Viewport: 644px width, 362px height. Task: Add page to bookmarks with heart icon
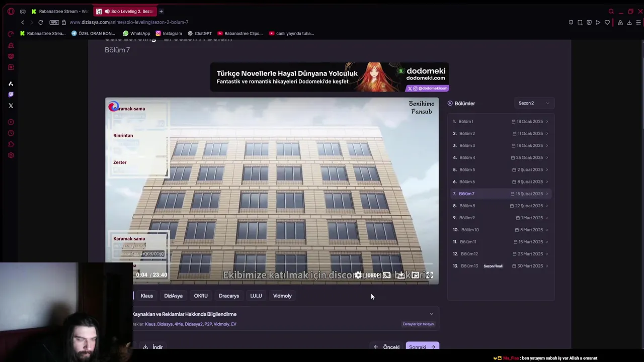[607, 22]
